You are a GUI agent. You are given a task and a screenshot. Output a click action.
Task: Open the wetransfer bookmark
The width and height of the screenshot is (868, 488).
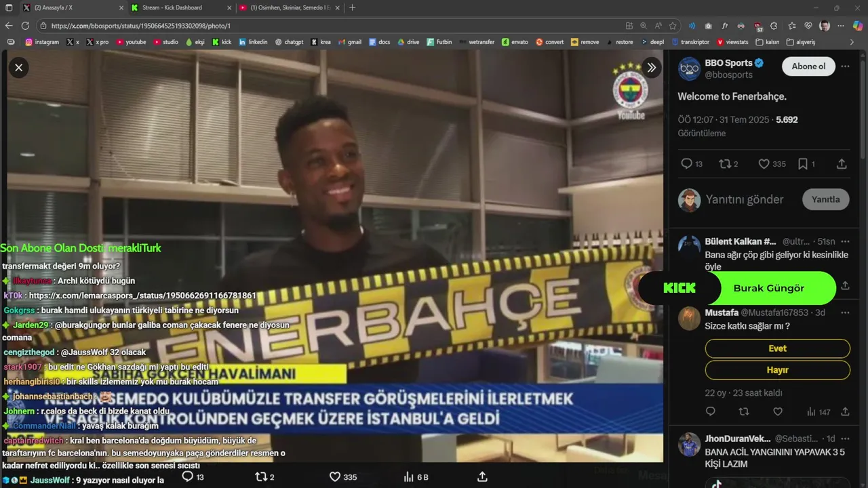click(477, 42)
